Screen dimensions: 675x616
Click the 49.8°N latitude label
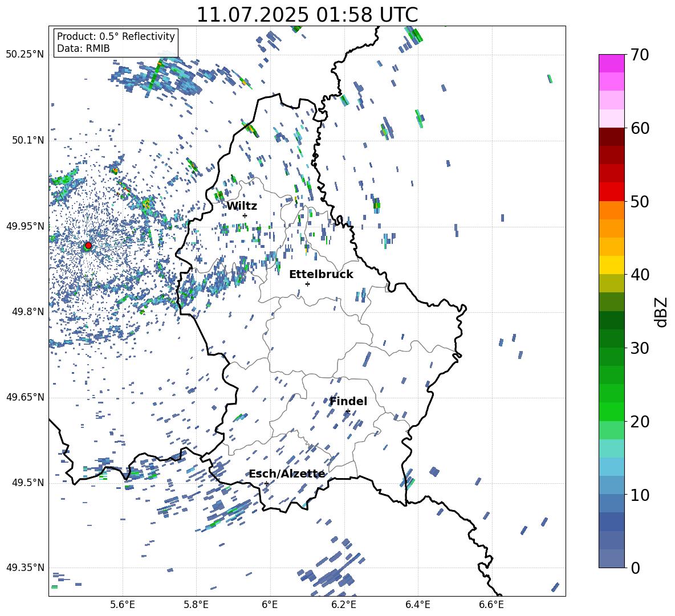(x=28, y=312)
